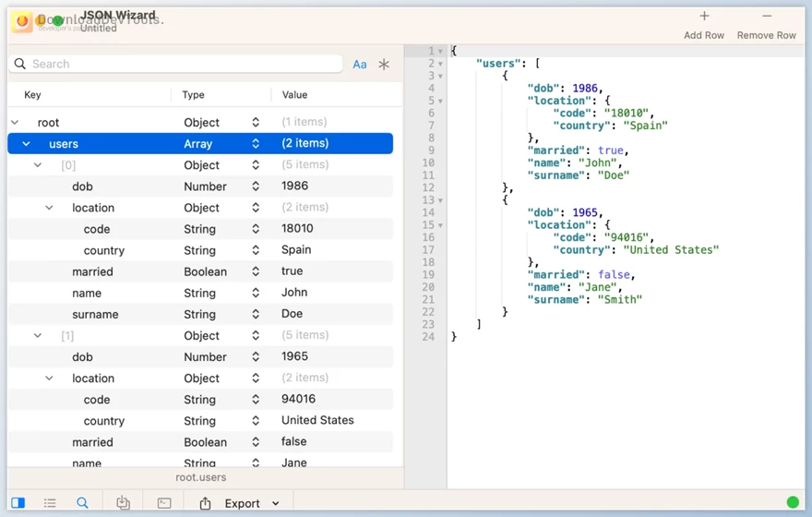Click the search magnifier icon in search field
This screenshot has width=812, height=517.
(19, 64)
